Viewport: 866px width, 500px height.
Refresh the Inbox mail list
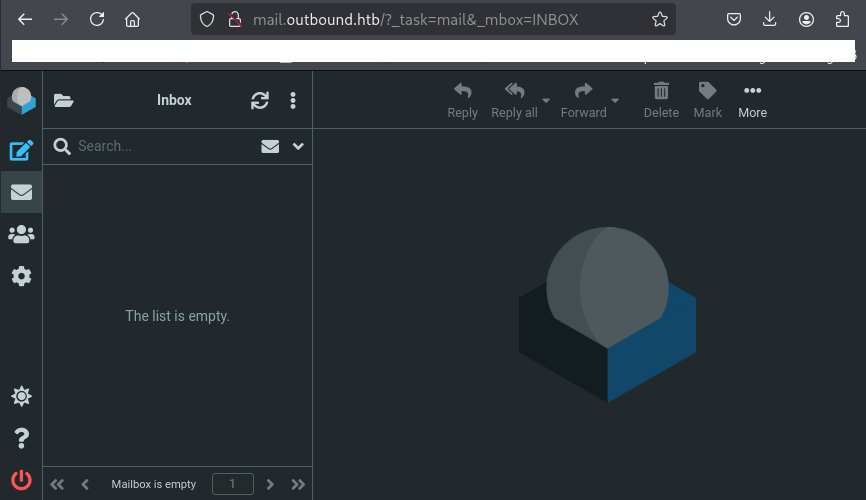260,100
